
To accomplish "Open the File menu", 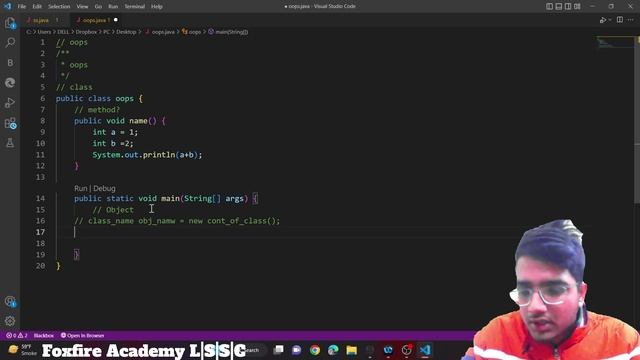I will [x=22, y=7].
